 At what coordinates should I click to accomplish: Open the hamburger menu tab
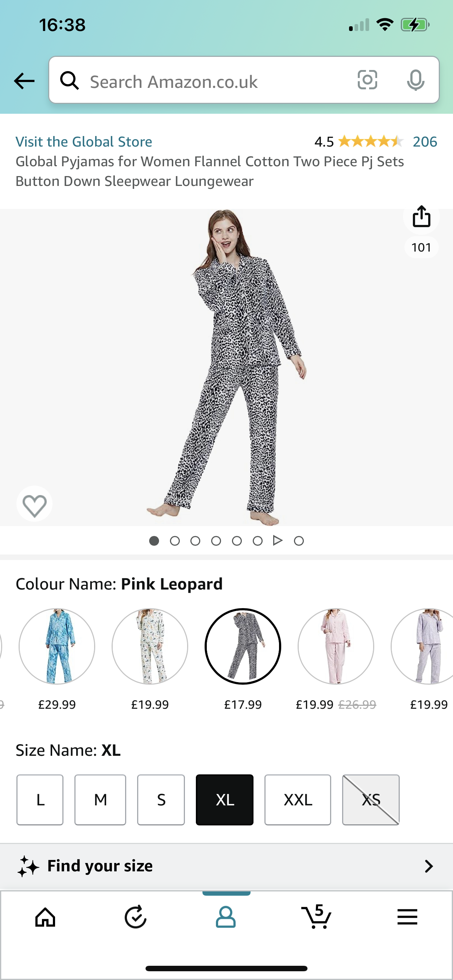(407, 917)
